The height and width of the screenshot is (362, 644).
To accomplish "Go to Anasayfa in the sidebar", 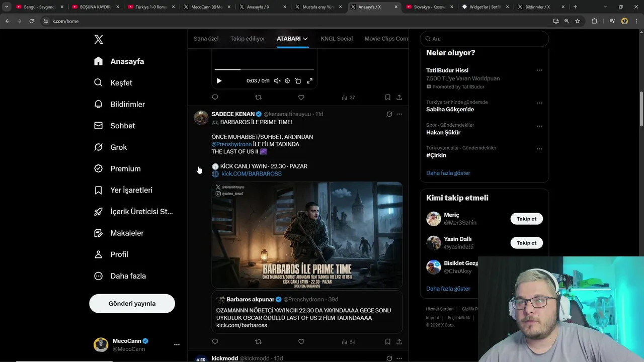I will [119, 61].
